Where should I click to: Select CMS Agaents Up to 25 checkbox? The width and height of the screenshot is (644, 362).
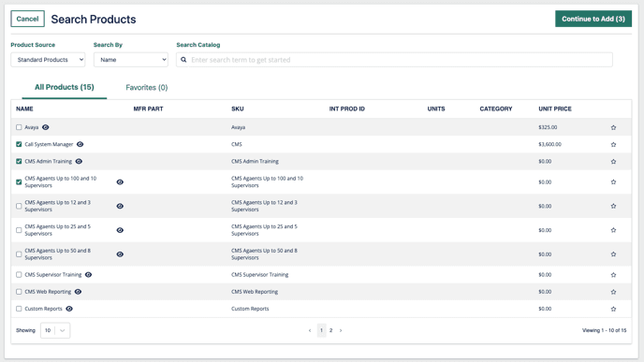pos(19,230)
